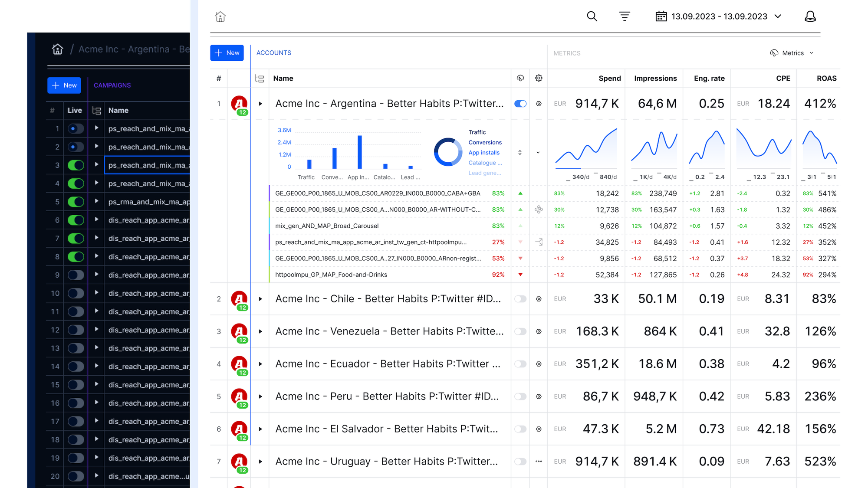Click Acme Inc Chile account logo
The width and height of the screenshot is (868, 488).
tap(239, 299)
